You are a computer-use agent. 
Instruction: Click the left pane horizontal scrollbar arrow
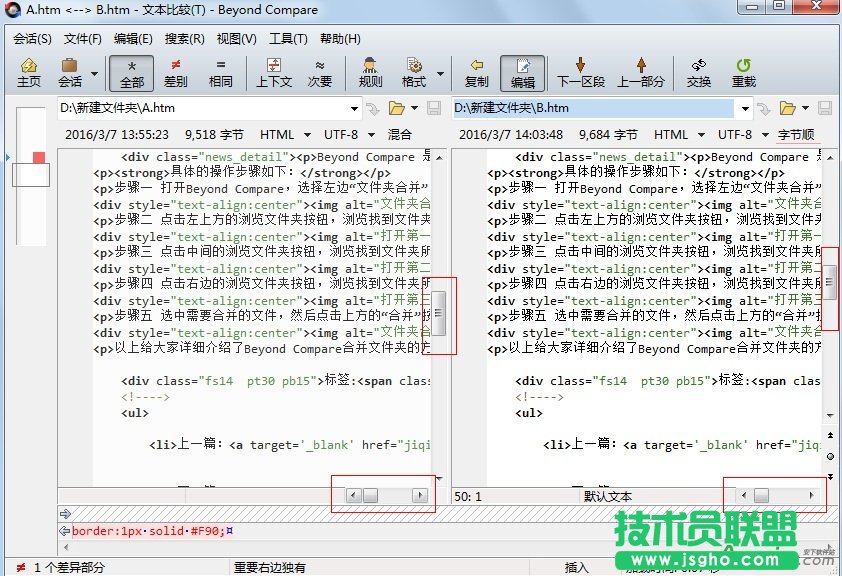354,494
